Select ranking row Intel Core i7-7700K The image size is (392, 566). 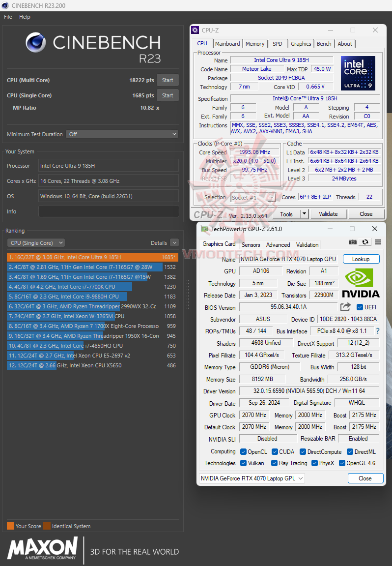tap(92, 287)
